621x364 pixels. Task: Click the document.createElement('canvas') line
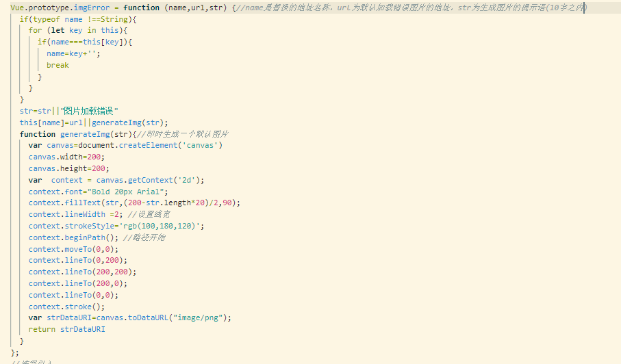125,145
